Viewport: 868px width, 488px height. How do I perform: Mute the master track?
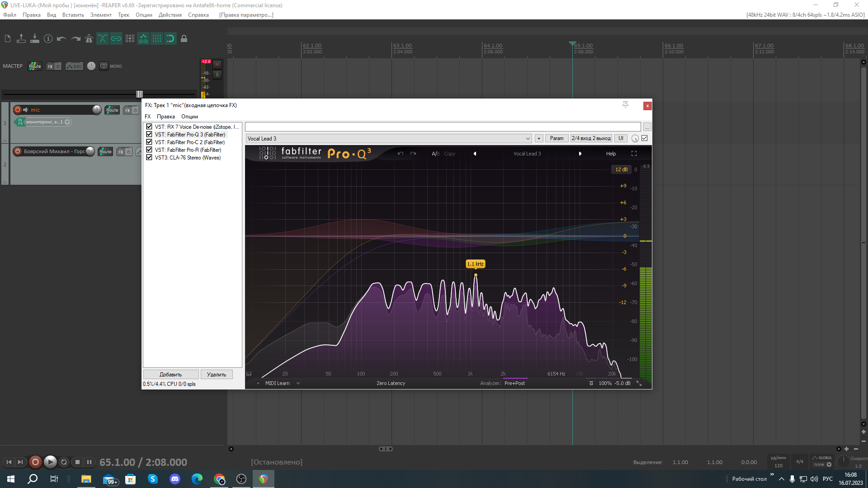pyautogui.click(x=217, y=65)
